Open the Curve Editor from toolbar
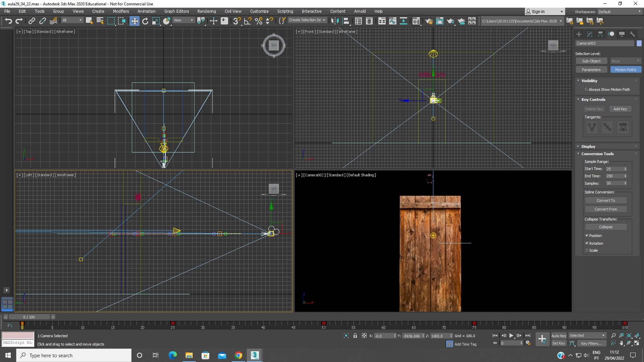The image size is (644, 362). click(x=392, y=21)
